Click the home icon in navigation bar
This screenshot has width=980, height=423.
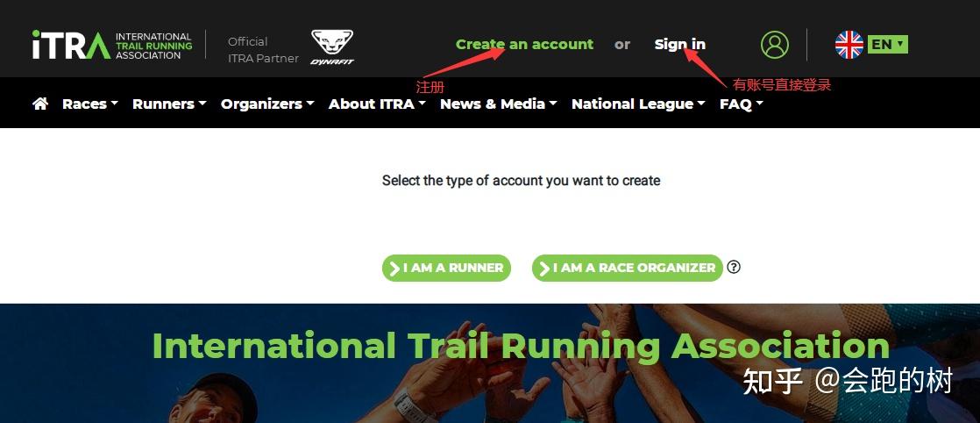pyautogui.click(x=40, y=104)
